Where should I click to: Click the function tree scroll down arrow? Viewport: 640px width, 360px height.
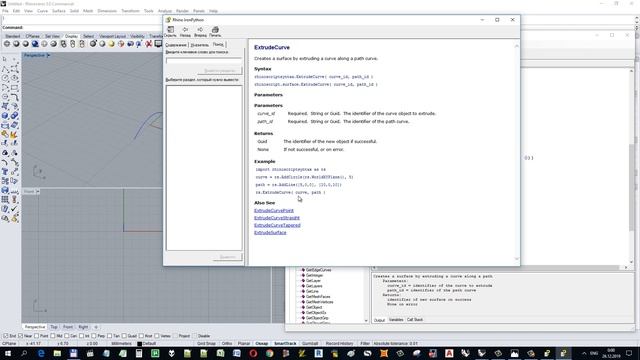pos(366,321)
